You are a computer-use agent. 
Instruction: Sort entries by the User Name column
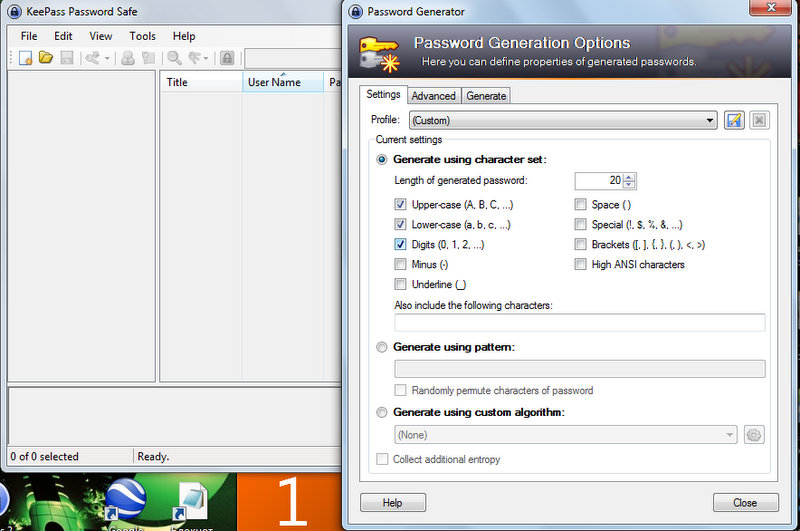(x=283, y=82)
